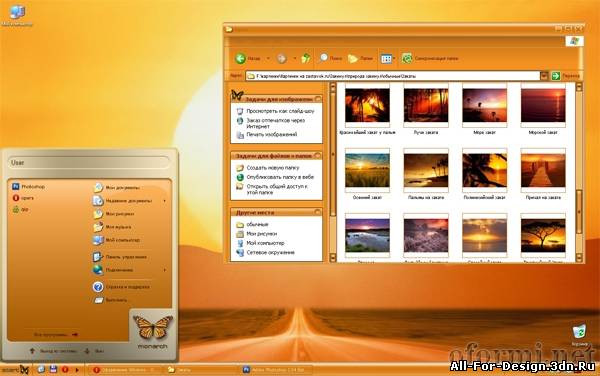Select thumbnail Осенний закат

coord(367,174)
